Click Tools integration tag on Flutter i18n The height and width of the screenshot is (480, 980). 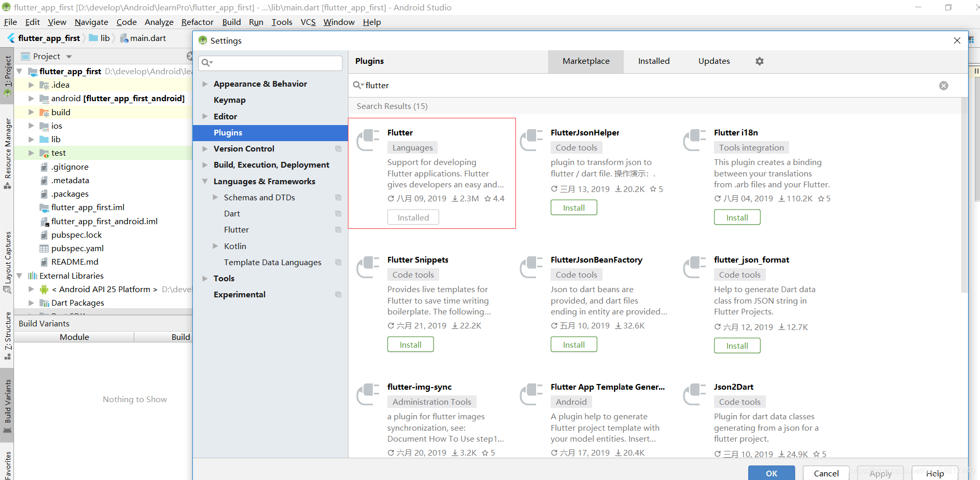tap(751, 148)
